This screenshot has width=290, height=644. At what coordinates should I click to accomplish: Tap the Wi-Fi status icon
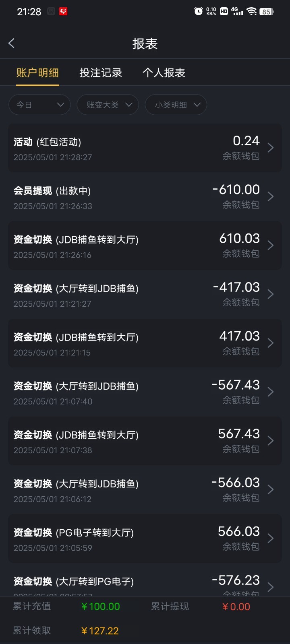tap(252, 11)
